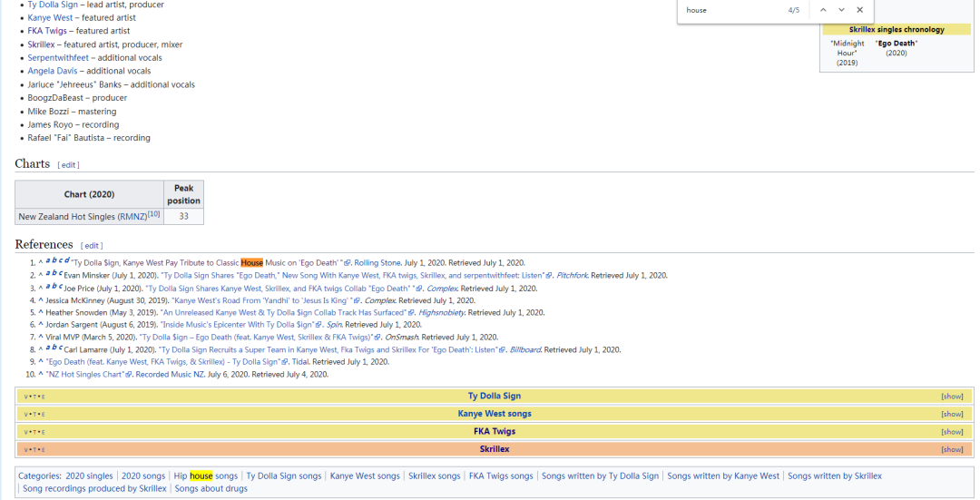Open Song recordings produced by Skrillex category

click(95, 488)
